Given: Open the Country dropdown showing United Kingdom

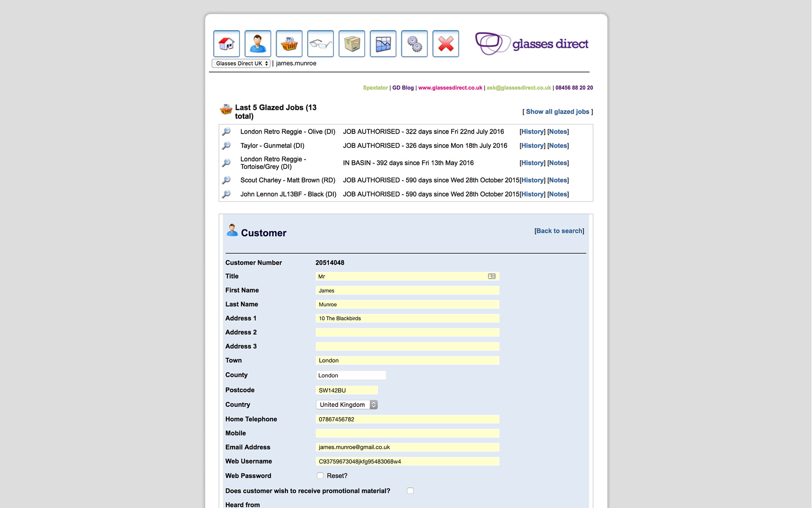Looking at the screenshot, I should [x=347, y=404].
